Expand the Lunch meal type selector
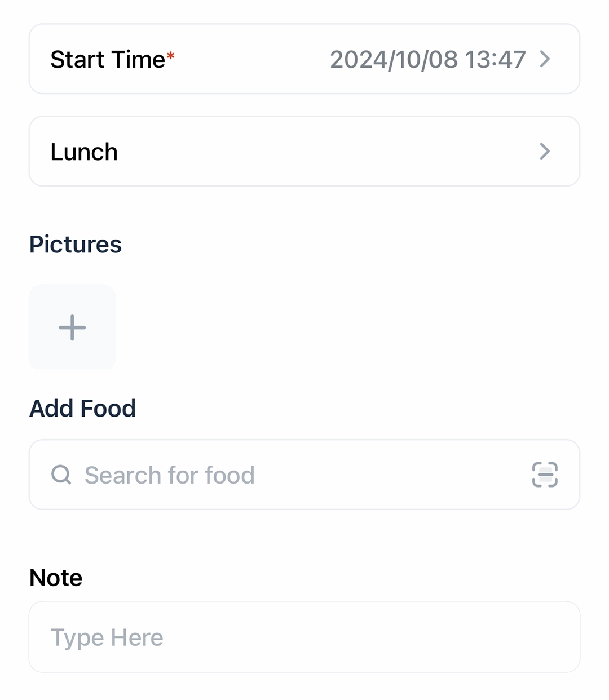The height and width of the screenshot is (700, 609). (304, 151)
